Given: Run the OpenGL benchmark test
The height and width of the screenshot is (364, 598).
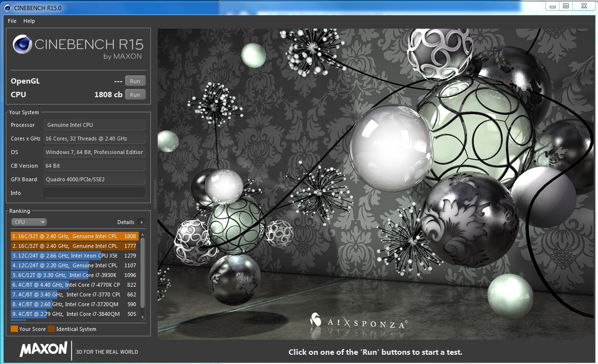Looking at the screenshot, I should 135,81.
